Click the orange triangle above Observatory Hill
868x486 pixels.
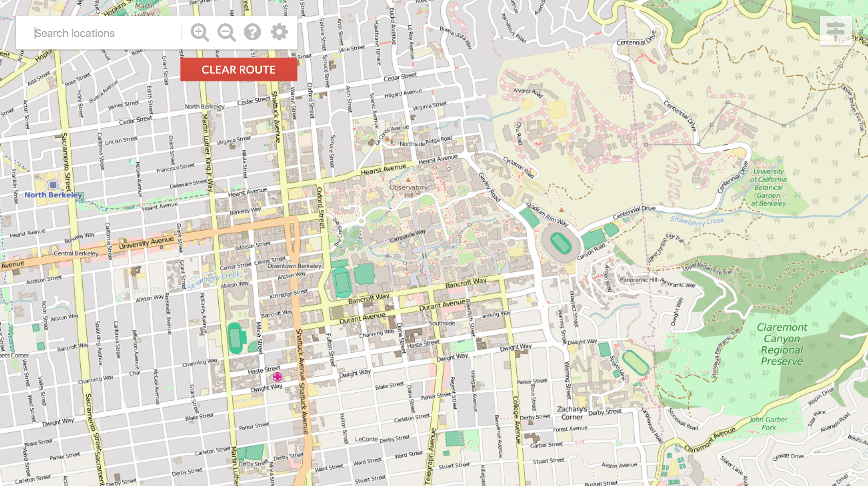(408, 180)
